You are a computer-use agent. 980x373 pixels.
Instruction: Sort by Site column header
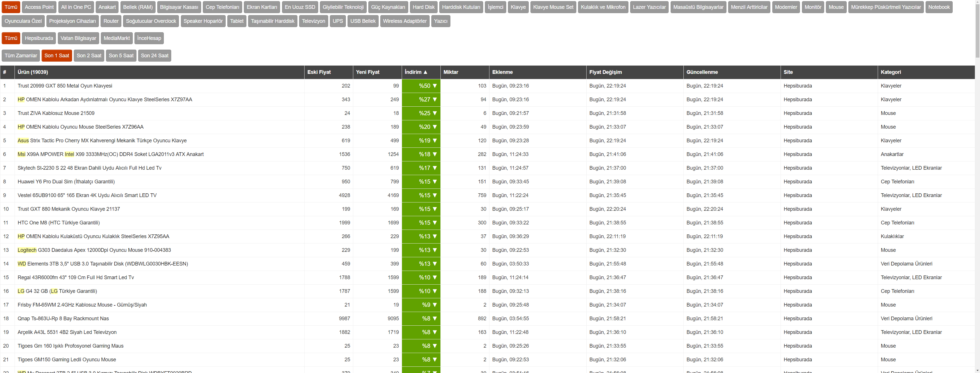pyautogui.click(x=829, y=72)
